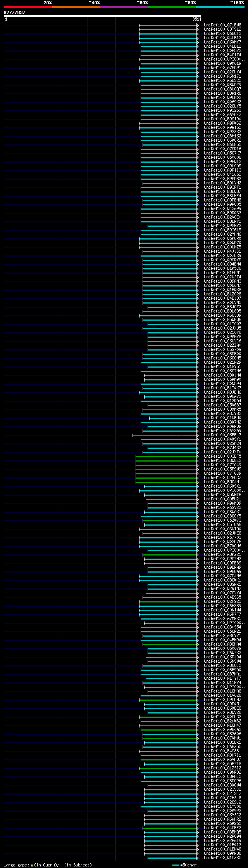Click the cyan ~100% identity legend segment
Screen dimensions: 248x868
220,7
